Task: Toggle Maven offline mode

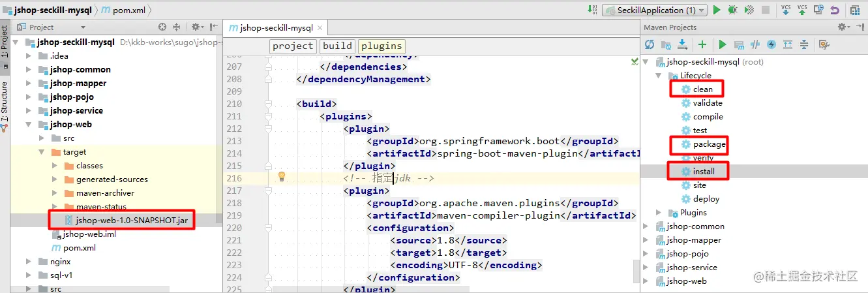Action: 756,44
